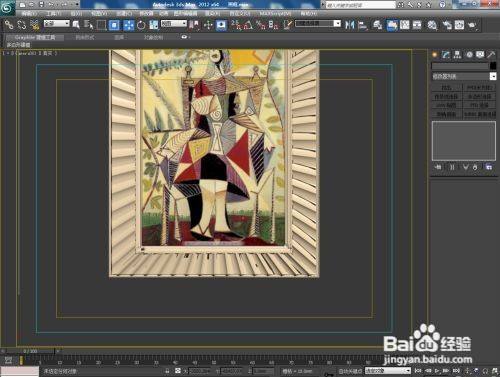Open the Render Setup dialog

[x=447, y=25]
